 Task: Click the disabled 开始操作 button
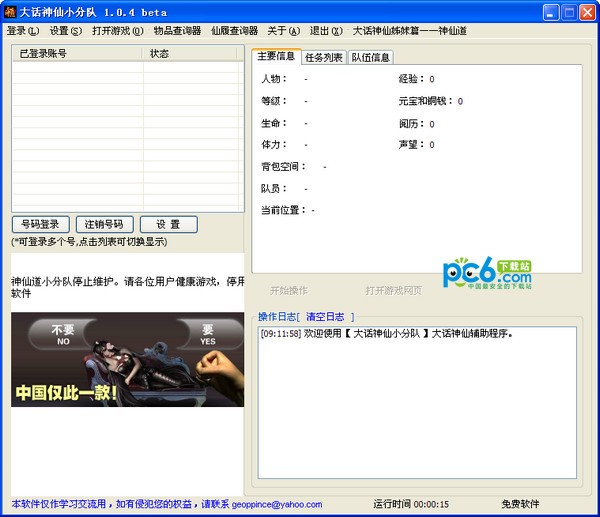coord(289,290)
